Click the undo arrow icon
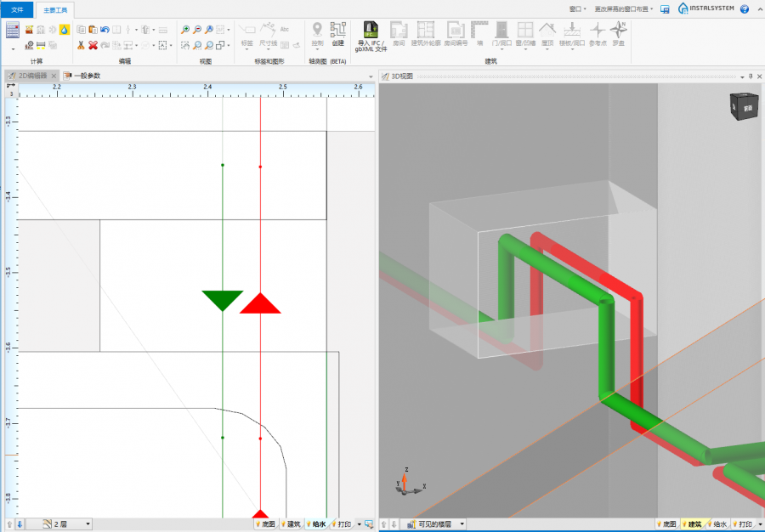Viewport: 765px width, 532px height. tap(105, 30)
